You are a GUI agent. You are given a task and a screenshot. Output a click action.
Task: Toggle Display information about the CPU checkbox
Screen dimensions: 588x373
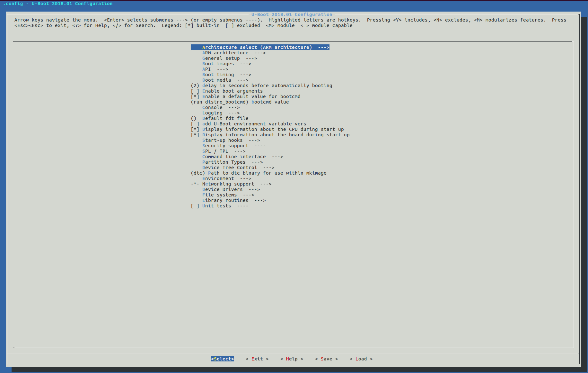point(195,129)
